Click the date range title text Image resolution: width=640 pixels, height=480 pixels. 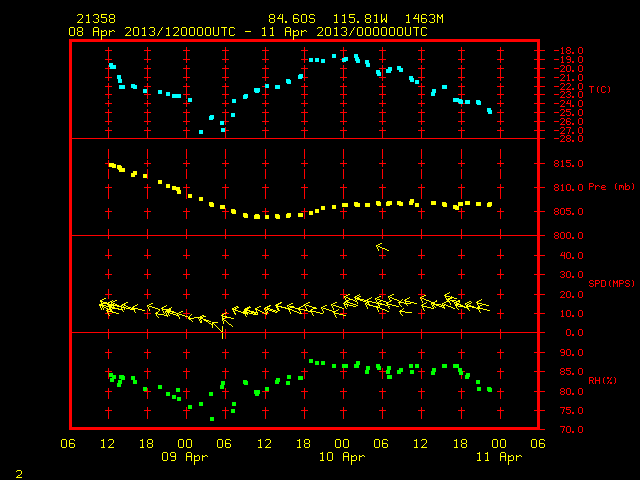pyautogui.click(x=248, y=32)
